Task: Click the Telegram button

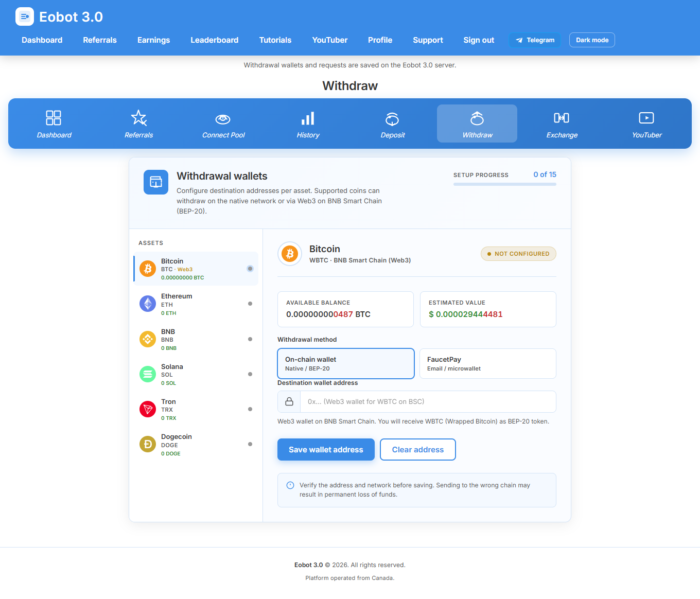Action: coord(535,40)
